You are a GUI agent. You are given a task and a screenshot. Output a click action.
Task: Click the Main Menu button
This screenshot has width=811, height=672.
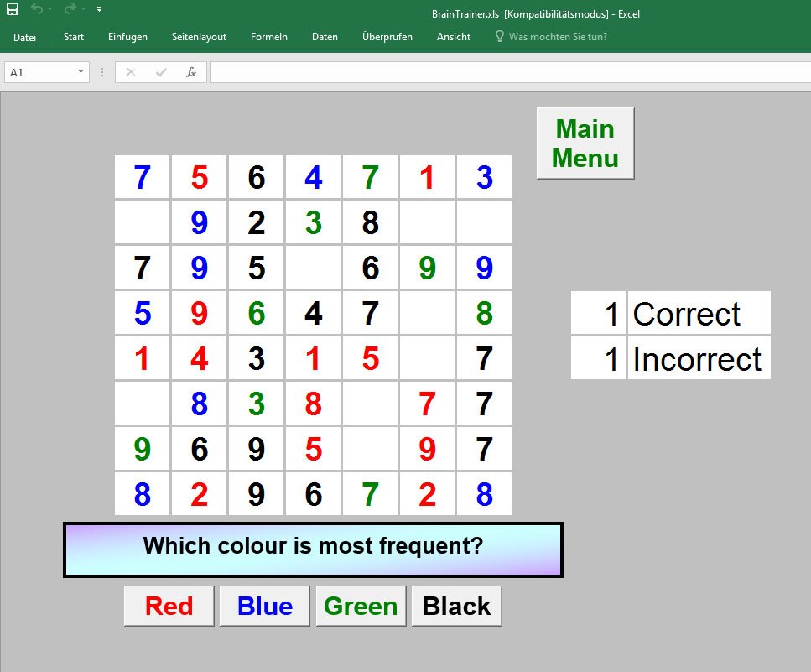(x=585, y=143)
